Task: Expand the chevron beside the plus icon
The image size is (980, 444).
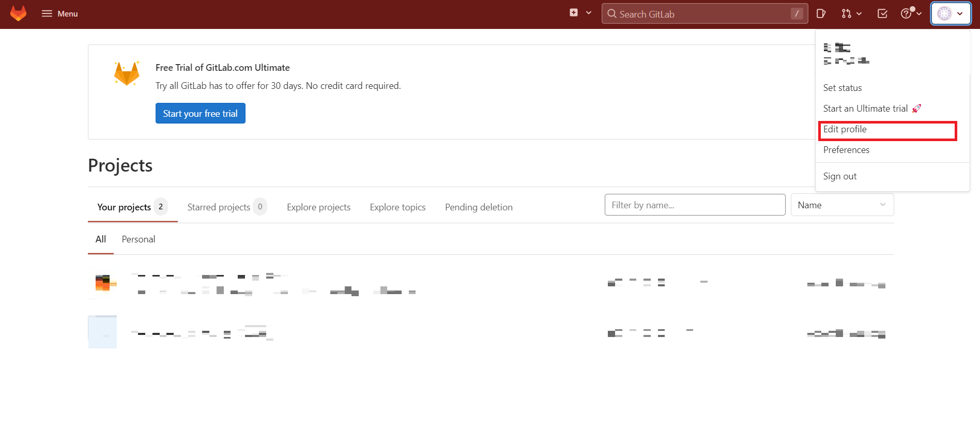Action: 589,13
